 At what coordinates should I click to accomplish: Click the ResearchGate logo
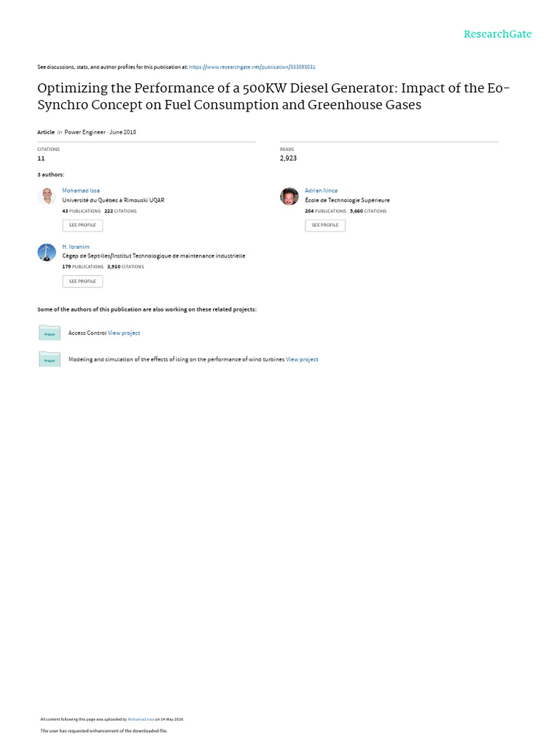click(x=497, y=34)
